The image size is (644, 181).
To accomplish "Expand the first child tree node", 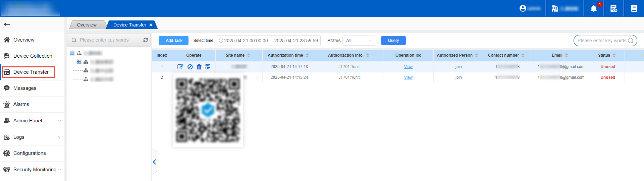I will pyautogui.click(x=79, y=62).
